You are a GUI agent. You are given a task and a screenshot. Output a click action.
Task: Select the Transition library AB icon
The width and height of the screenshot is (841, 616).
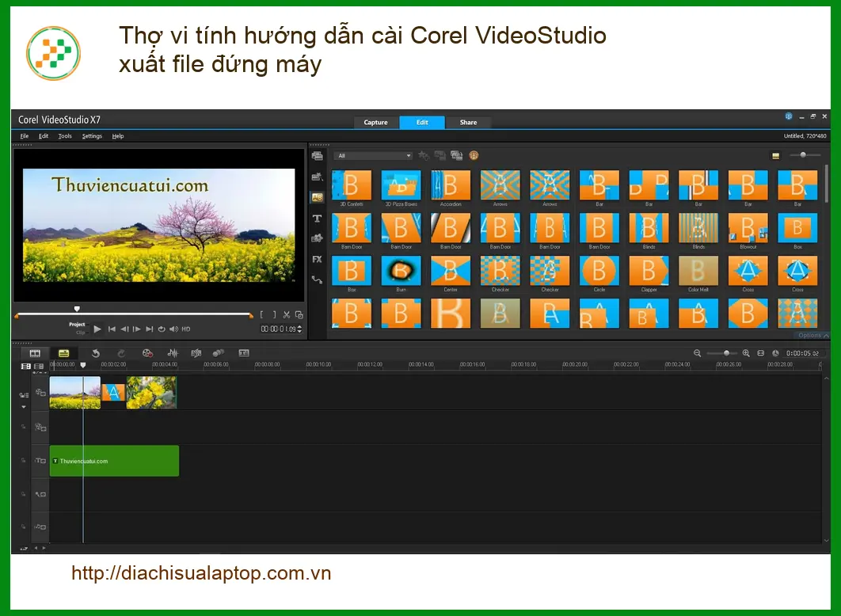click(317, 198)
